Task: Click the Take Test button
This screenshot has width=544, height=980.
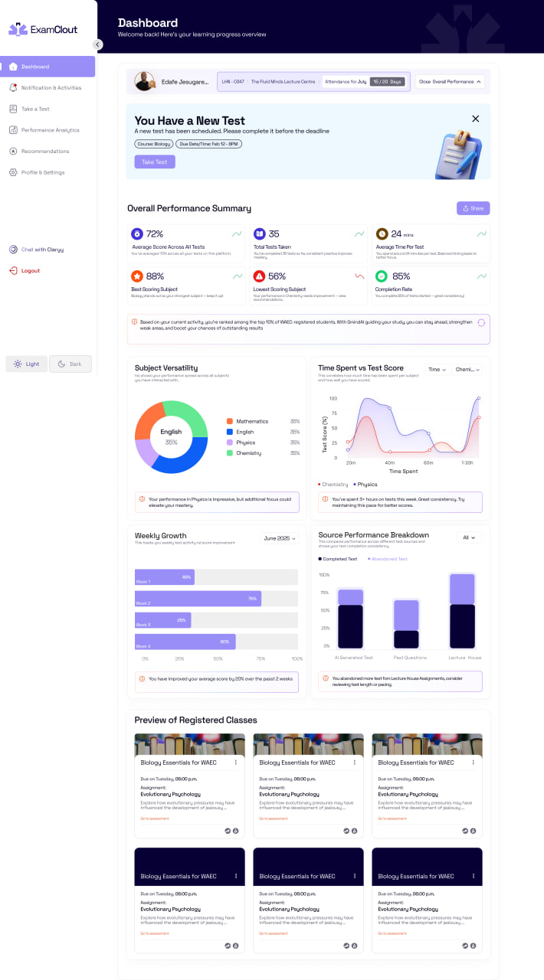Action: 155,162
